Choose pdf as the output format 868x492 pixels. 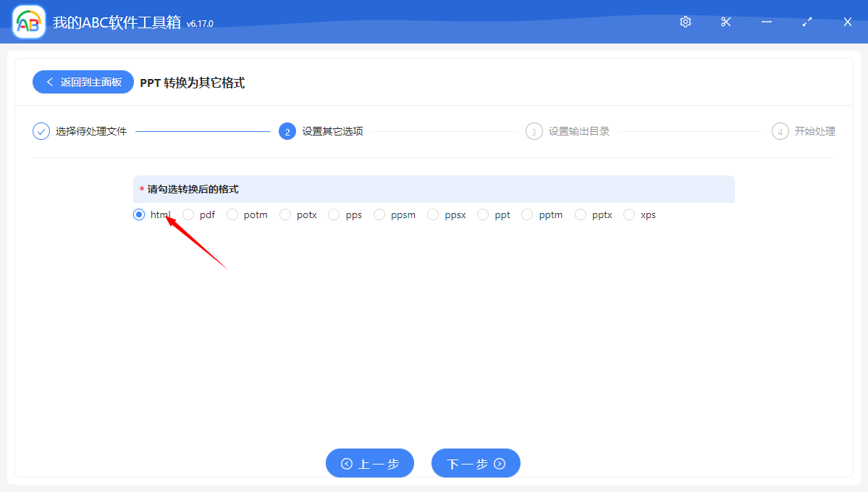(x=188, y=214)
